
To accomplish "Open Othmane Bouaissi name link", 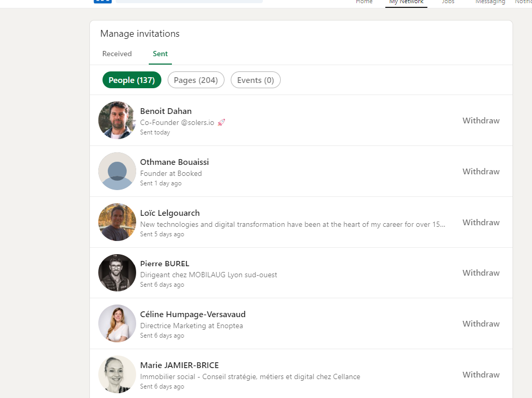I will (x=175, y=162).
